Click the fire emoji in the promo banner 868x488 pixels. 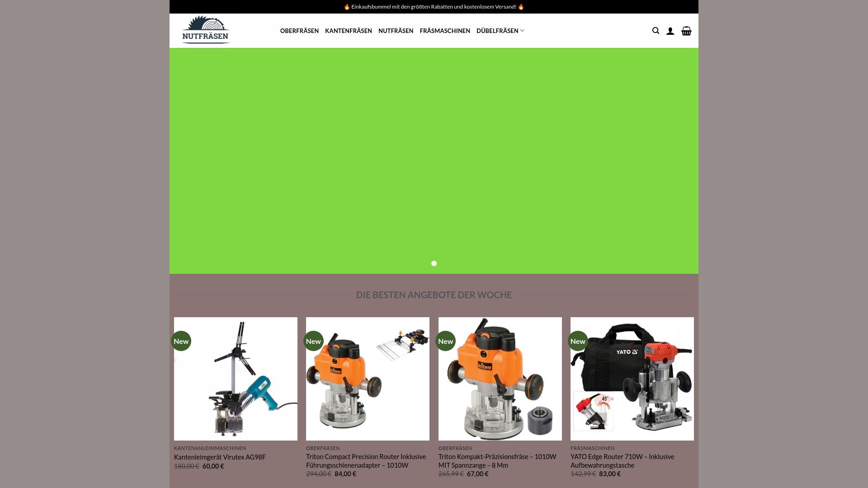pos(346,7)
